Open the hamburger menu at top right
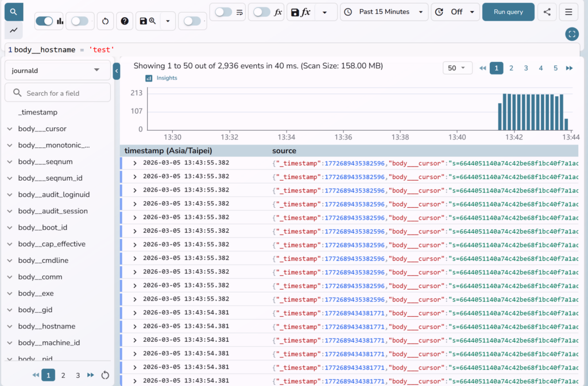This screenshot has height=386, width=588. 568,12
